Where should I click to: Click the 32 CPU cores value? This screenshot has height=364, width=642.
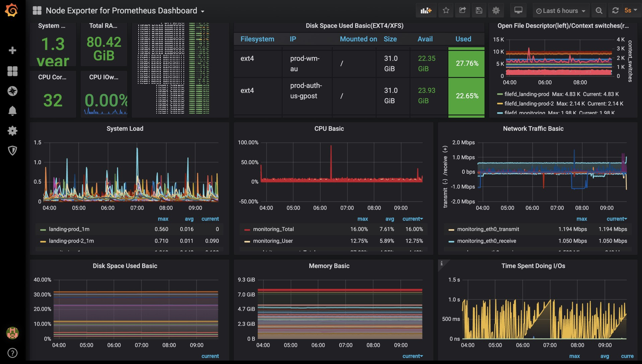[53, 100]
